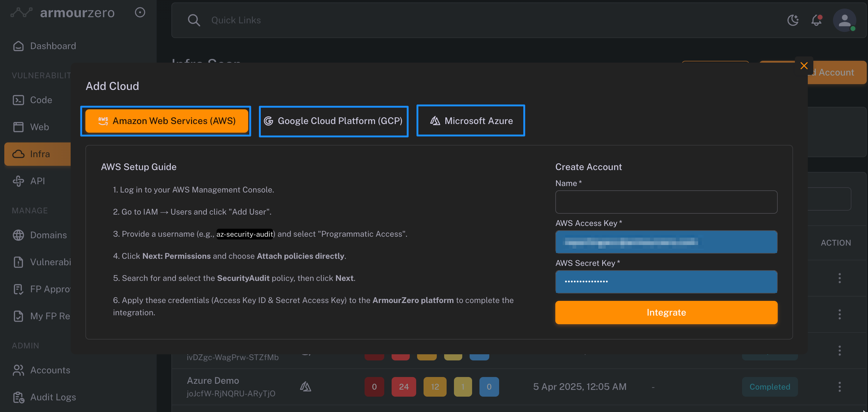Screen dimensions: 868x412
Task: Click Azure Demo red 24 severity badge
Action: tap(403, 387)
